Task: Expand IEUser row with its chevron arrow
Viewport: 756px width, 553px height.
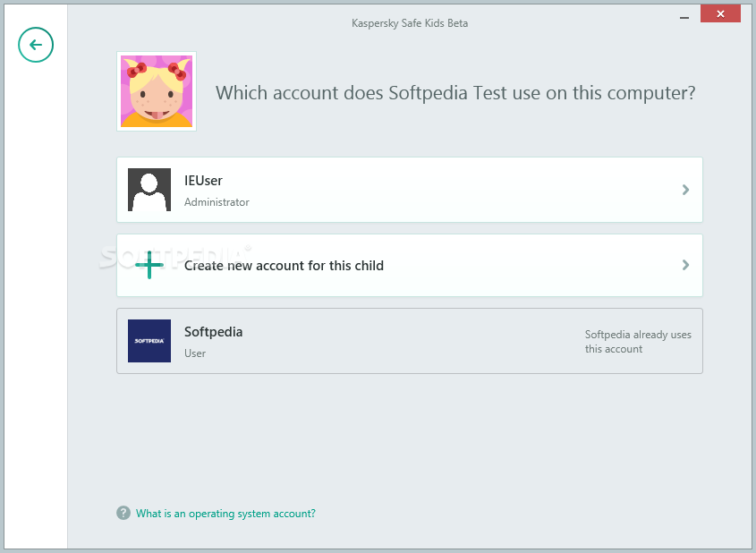Action: pos(685,190)
